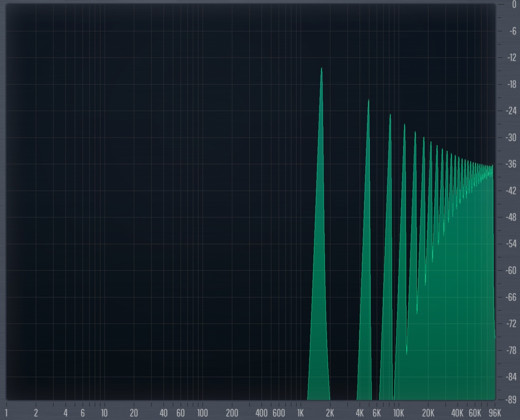
Task: Click the "100" frequency axis label
Action: (202, 413)
